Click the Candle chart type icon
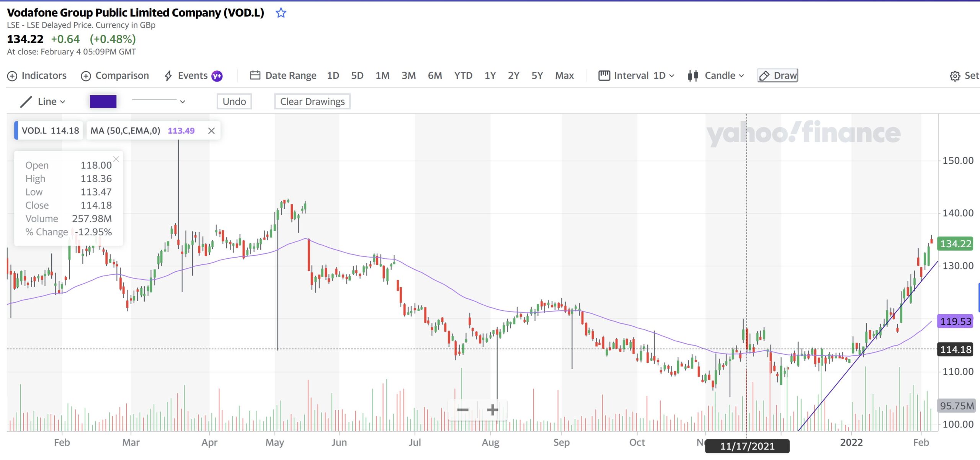This screenshot has width=980, height=460. point(693,76)
